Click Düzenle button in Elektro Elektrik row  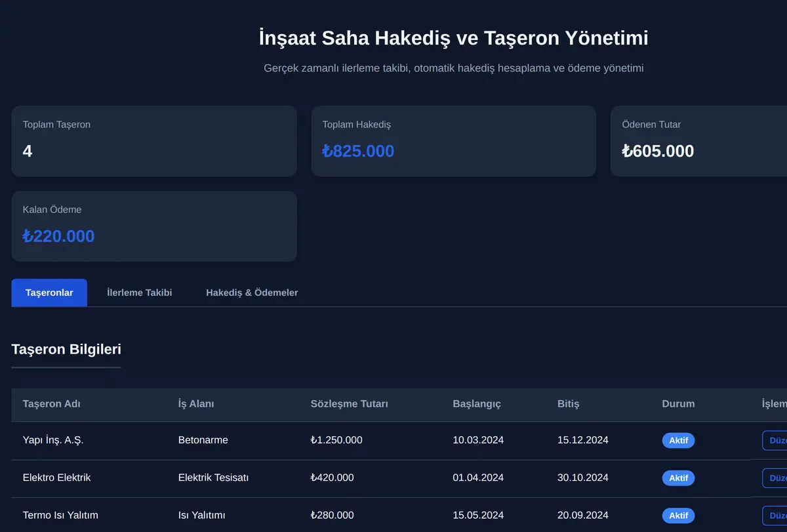pos(775,478)
